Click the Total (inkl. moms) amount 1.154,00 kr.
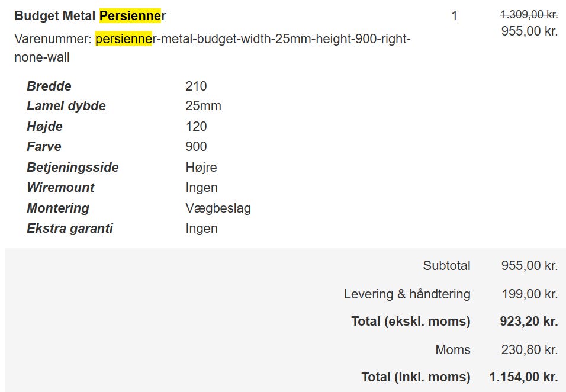The height and width of the screenshot is (392, 566). pos(523,377)
